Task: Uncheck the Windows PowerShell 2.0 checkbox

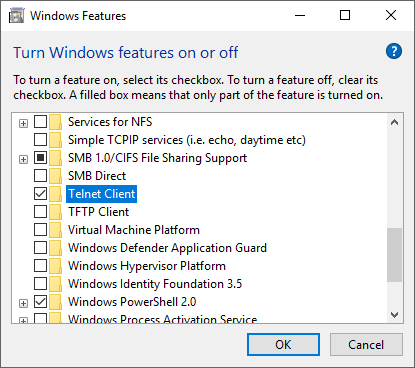Action: click(40, 302)
